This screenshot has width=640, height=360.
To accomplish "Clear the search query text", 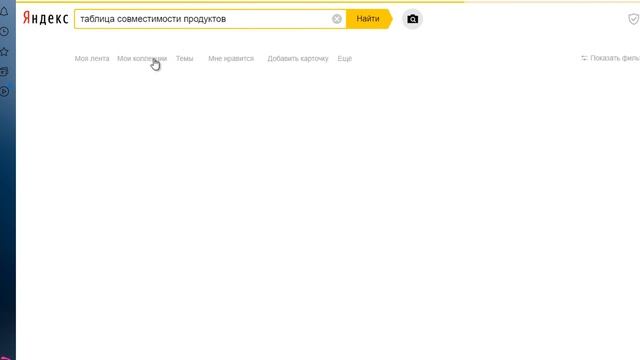I will pyautogui.click(x=337, y=19).
